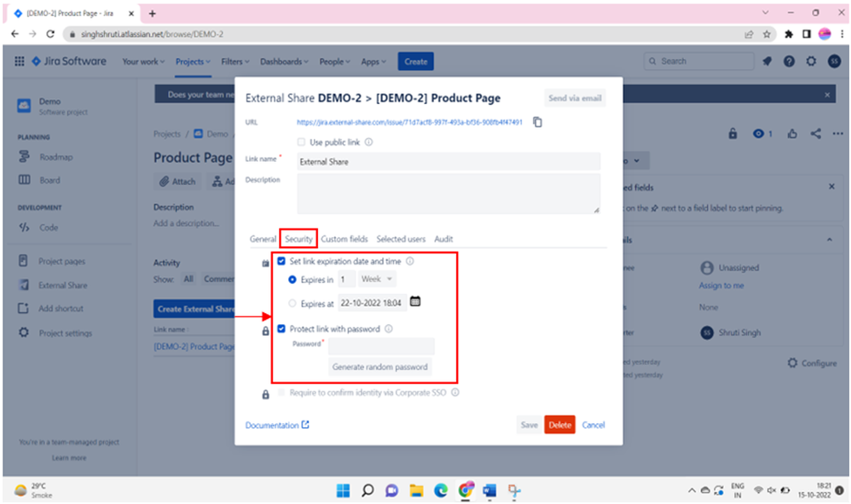Switch to the Selected users tab
Image resolution: width=851 pixels, height=504 pixels.
pyautogui.click(x=401, y=239)
